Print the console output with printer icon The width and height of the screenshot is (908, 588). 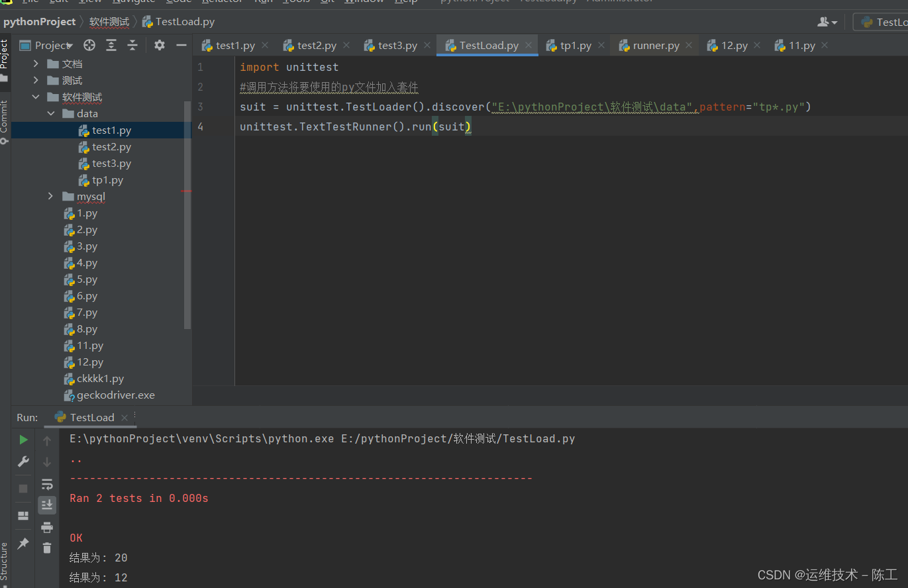[x=47, y=527]
